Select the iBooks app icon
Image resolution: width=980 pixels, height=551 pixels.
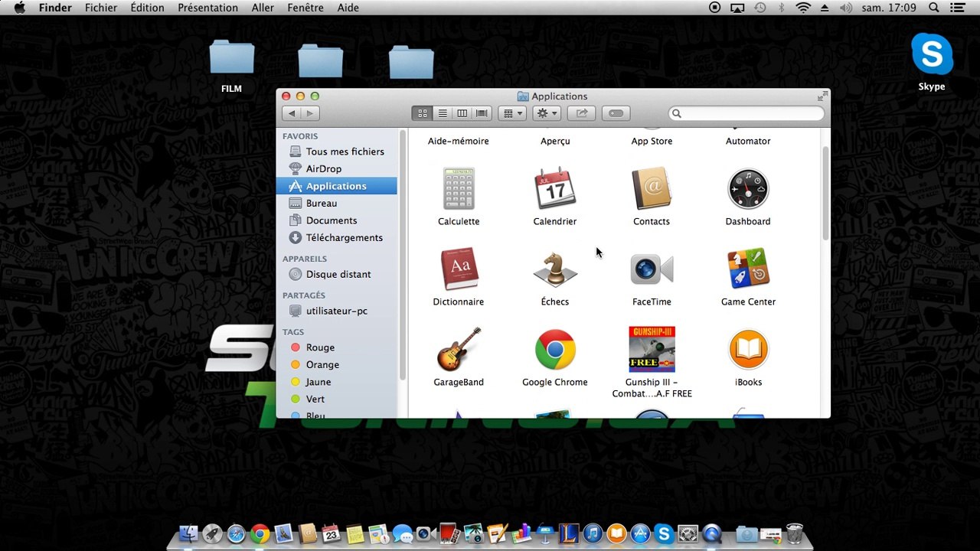click(748, 349)
